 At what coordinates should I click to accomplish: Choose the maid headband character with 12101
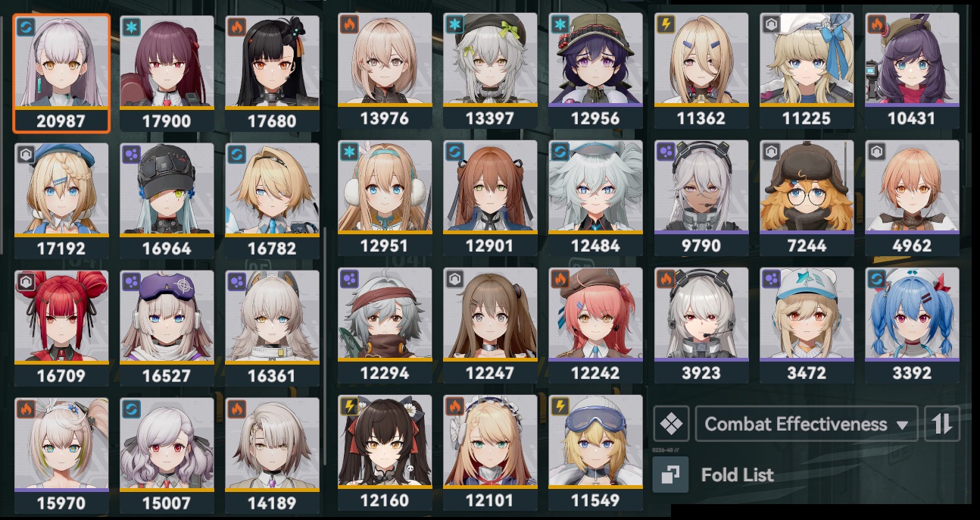coord(490,453)
